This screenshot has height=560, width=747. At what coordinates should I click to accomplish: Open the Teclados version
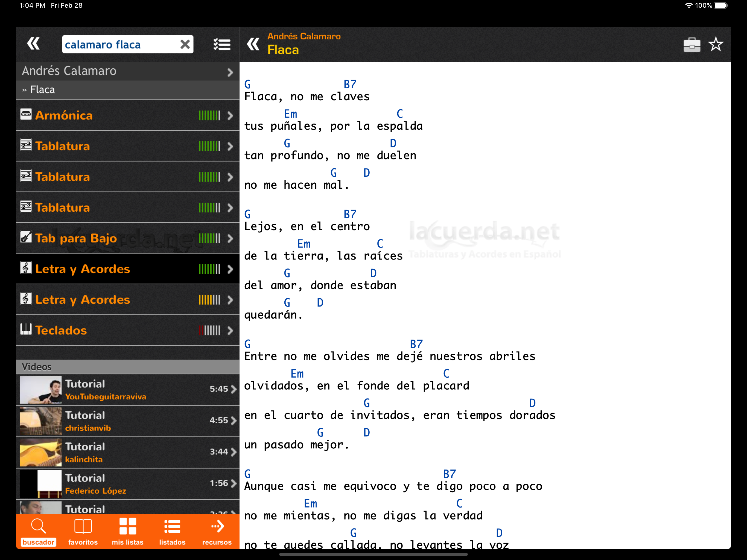(x=128, y=331)
